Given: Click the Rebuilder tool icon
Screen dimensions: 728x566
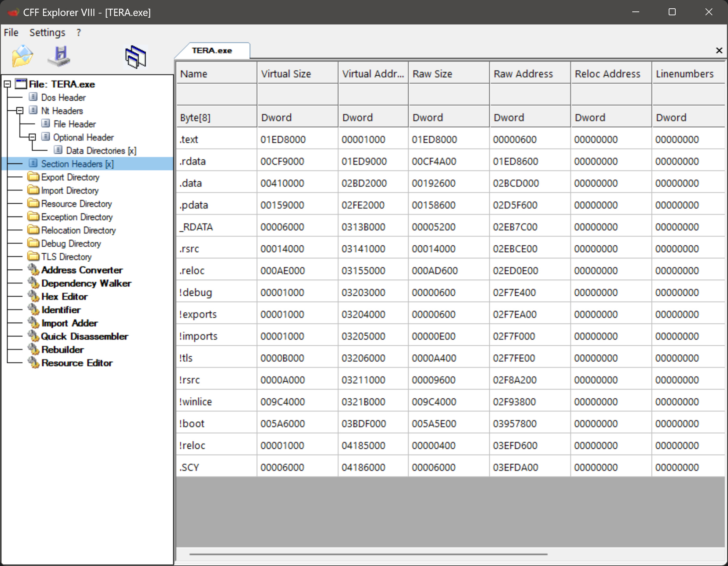Looking at the screenshot, I should coord(33,349).
